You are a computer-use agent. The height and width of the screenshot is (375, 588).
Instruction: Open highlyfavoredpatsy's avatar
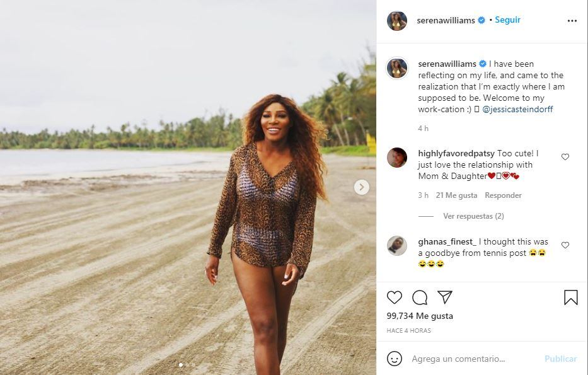tap(397, 158)
